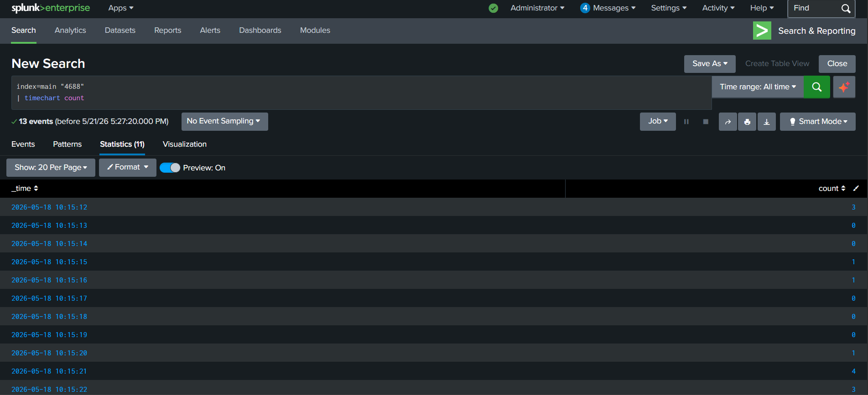
Task: Switch to the Events tab
Action: pos(23,144)
